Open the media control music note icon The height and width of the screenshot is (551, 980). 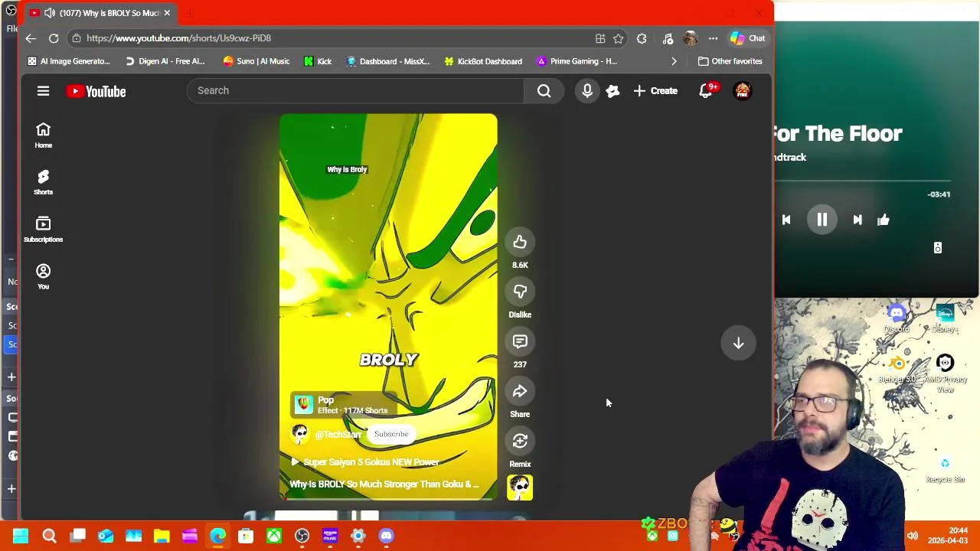pyautogui.click(x=668, y=38)
